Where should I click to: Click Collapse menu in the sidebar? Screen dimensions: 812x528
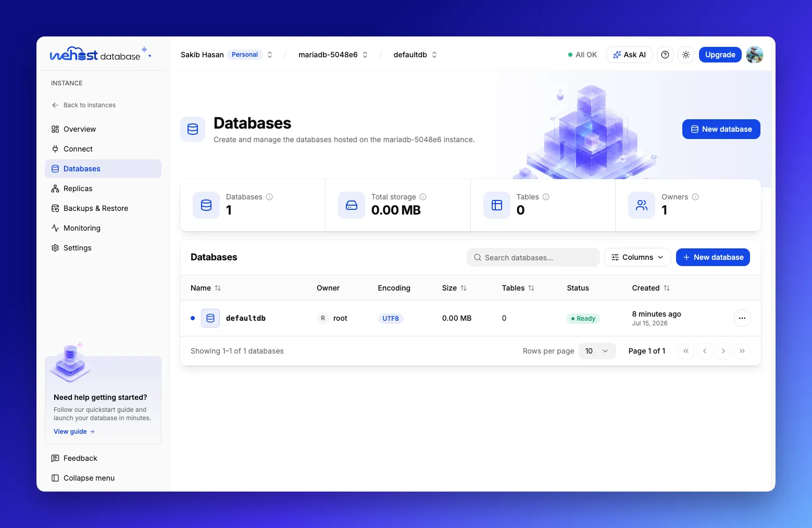103,478
